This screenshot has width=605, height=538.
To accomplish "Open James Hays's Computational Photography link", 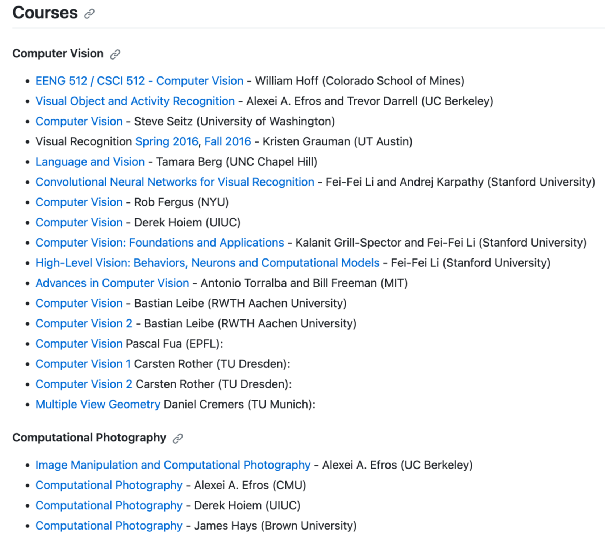I will 109,526.
